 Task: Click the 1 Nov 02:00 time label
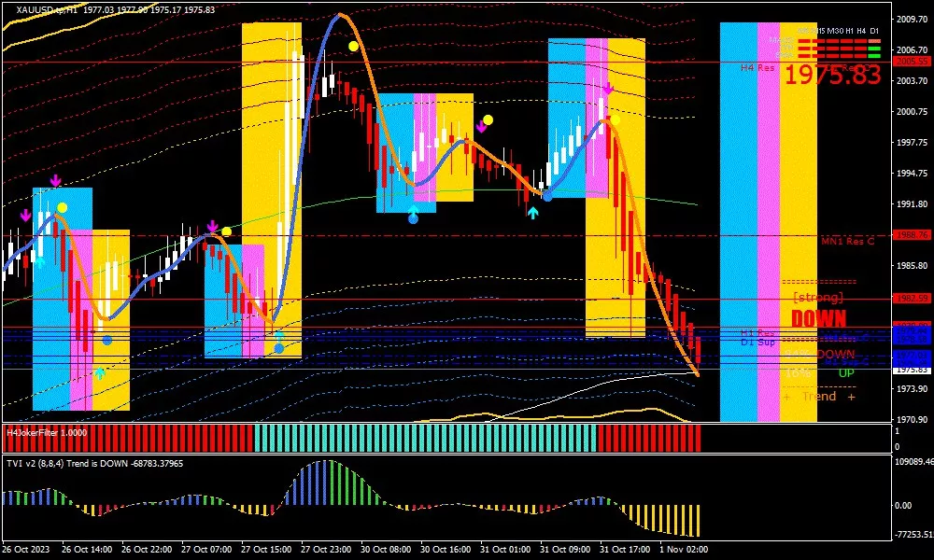tap(684, 550)
